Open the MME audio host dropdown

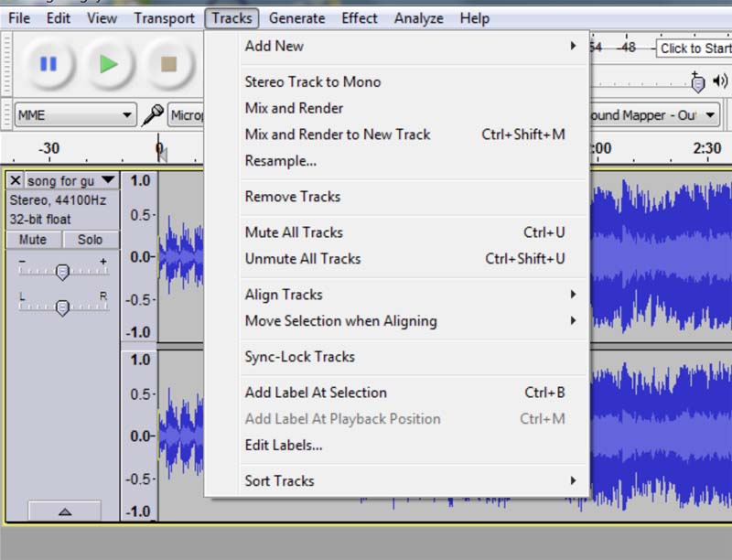click(x=75, y=115)
